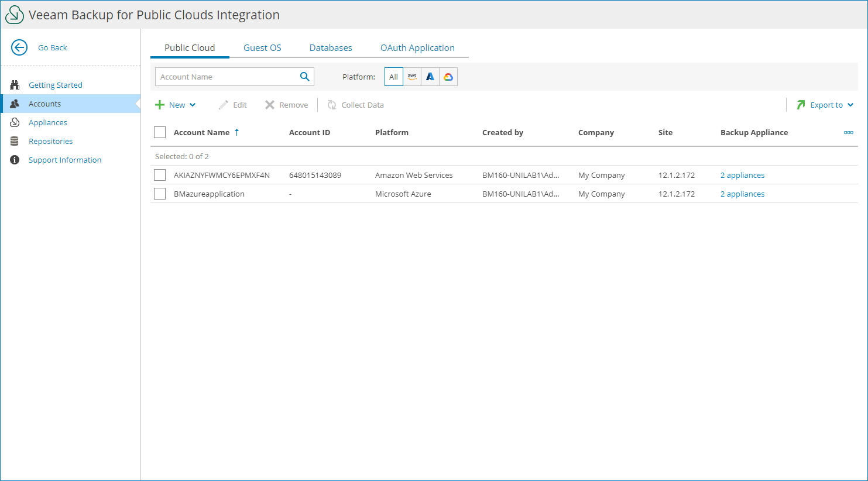
Task: Toggle ascending sort arrow on Account Name
Action: pos(236,132)
